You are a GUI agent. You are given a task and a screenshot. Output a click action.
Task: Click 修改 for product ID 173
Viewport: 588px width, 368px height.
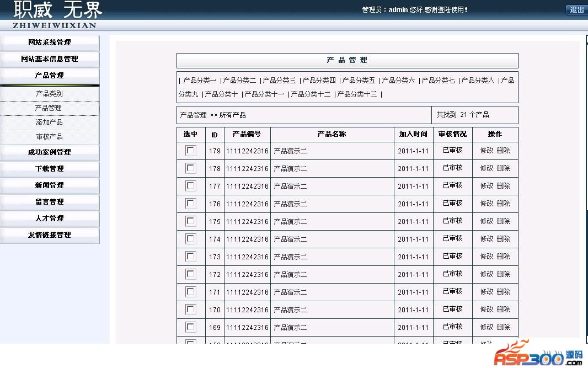[487, 256]
